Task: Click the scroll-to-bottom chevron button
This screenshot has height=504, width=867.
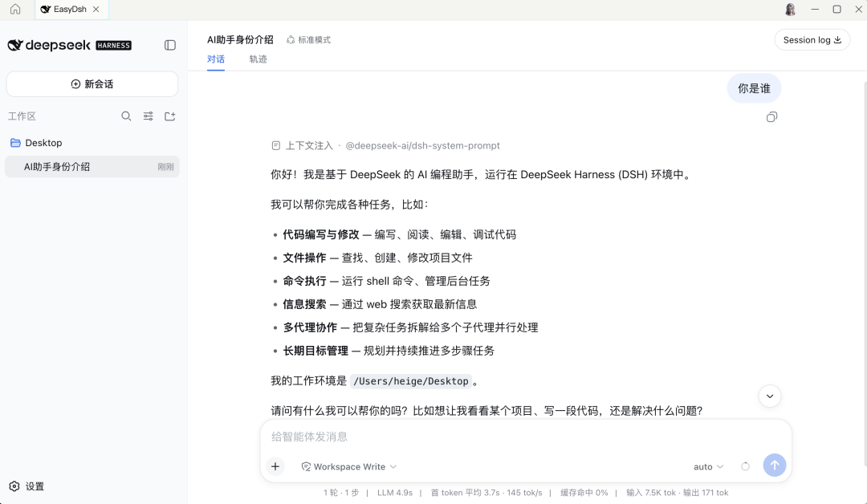Action: [x=770, y=396]
